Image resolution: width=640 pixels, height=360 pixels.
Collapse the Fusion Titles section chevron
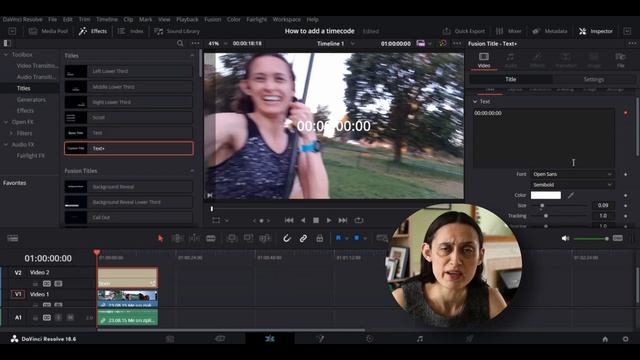pyautogui.click(x=192, y=171)
